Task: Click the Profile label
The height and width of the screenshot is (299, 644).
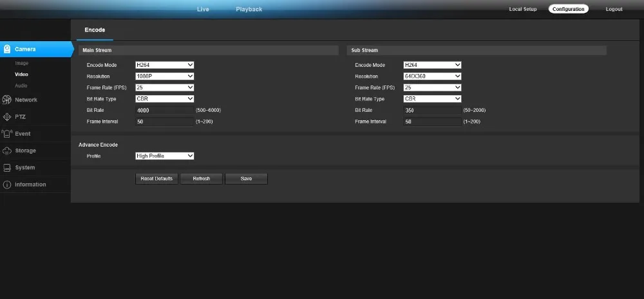Action: (93, 156)
